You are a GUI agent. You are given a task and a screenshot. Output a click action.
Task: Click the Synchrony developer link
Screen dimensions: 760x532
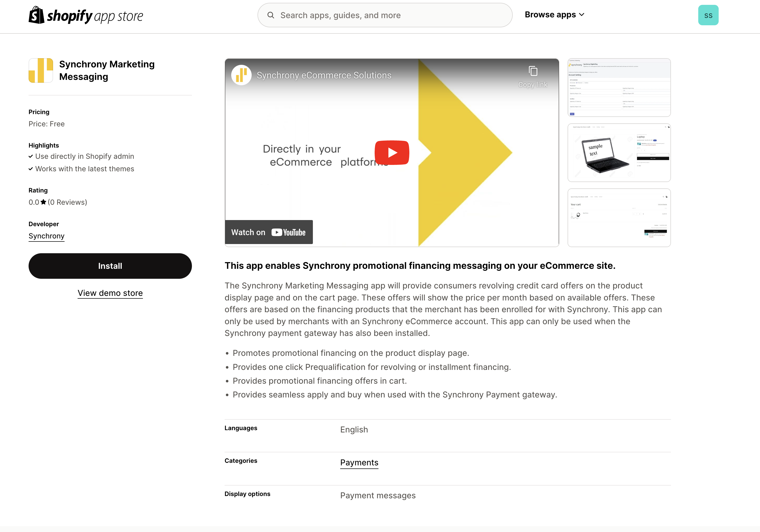[x=46, y=236]
